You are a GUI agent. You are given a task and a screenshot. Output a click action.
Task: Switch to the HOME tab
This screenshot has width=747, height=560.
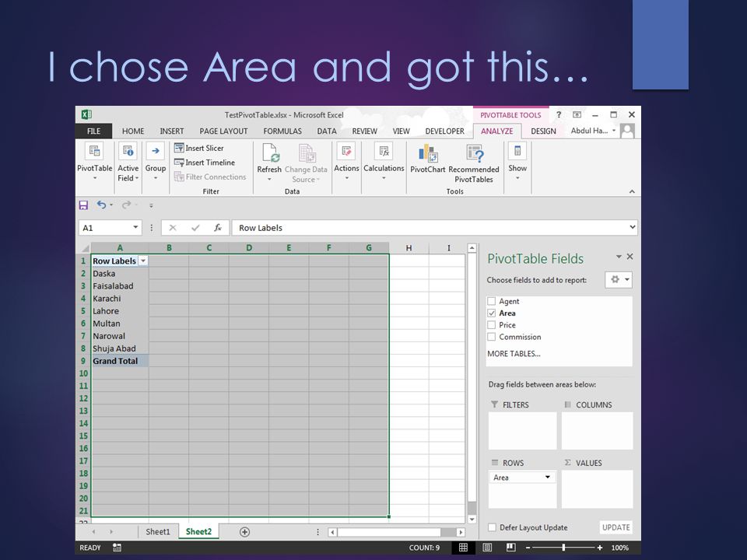tap(133, 131)
